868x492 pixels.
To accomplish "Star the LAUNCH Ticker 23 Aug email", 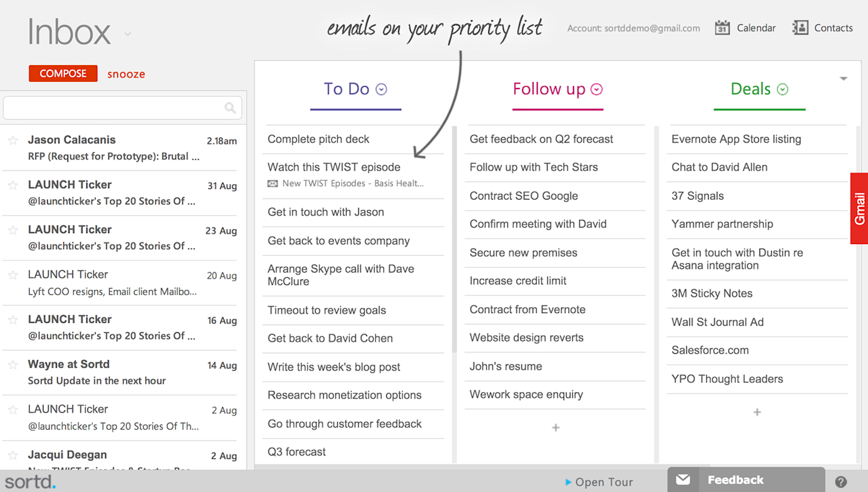I will pyautogui.click(x=12, y=230).
